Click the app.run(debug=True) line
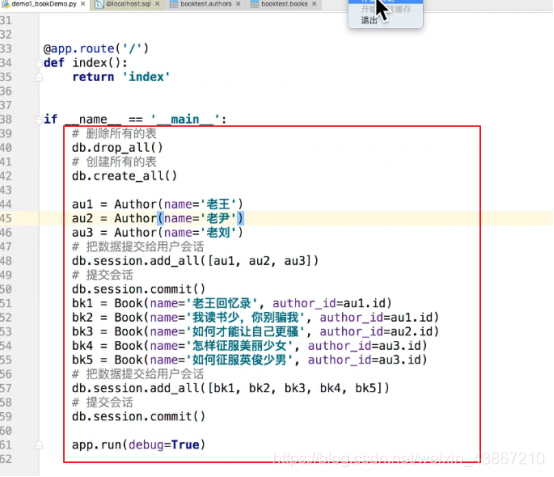 (138, 444)
